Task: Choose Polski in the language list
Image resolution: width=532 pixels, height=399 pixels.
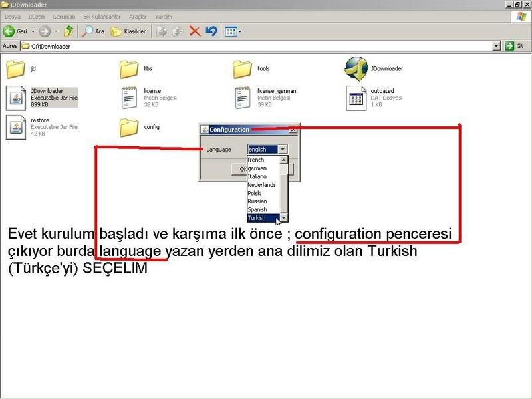Action: tap(263, 193)
